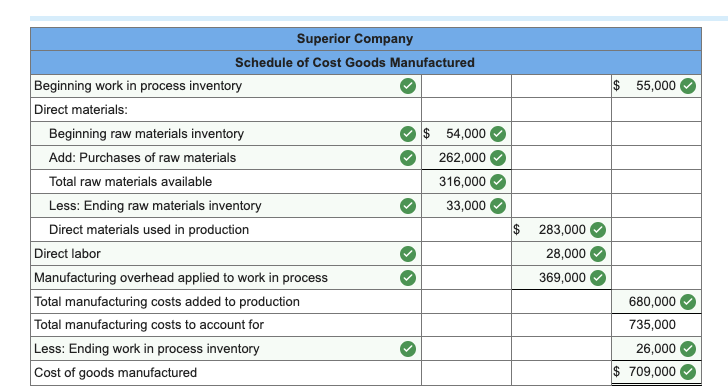This screenshot has width=728, height=391.
Task: Click the checkmark beside 680,000 total
Action: pyautogui.click(x=688, y=302)
